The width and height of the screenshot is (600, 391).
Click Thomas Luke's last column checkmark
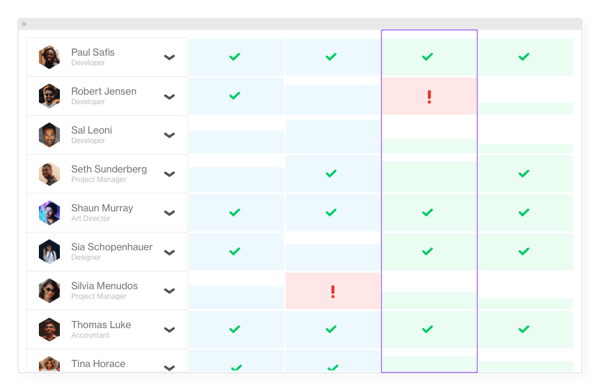[524, 329]
